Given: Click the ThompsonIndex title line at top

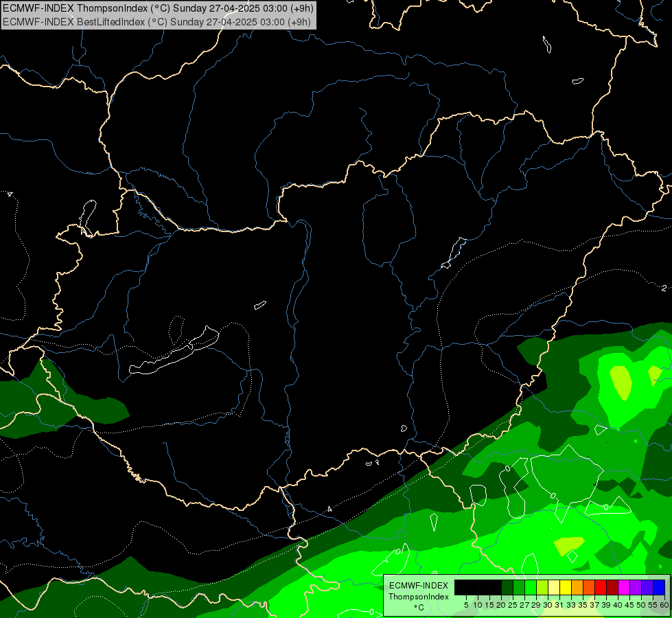Looking at the screenshot, I should tap(158, 8).
